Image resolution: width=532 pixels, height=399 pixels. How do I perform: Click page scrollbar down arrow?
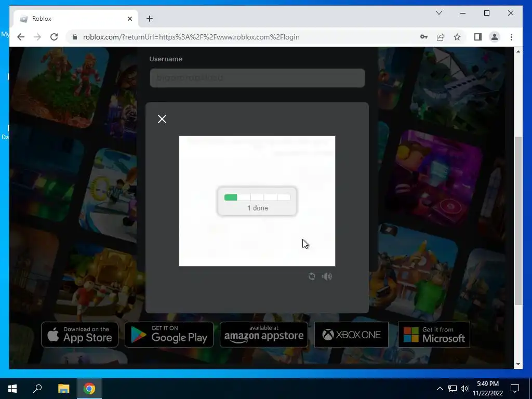pos(518,364)
